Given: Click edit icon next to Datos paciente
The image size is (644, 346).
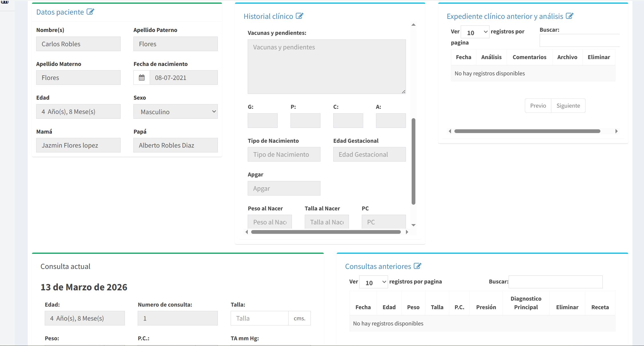Looking at the screenshot, I should tap(90, 12).
